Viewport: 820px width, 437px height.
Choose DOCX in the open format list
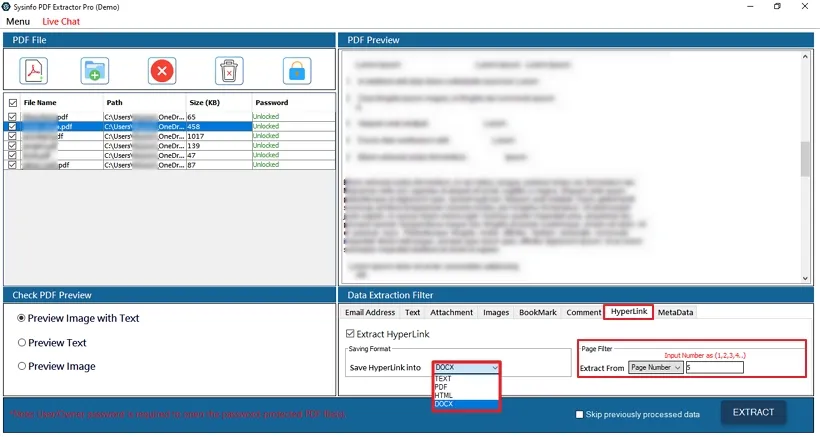(x=466, y=404)
